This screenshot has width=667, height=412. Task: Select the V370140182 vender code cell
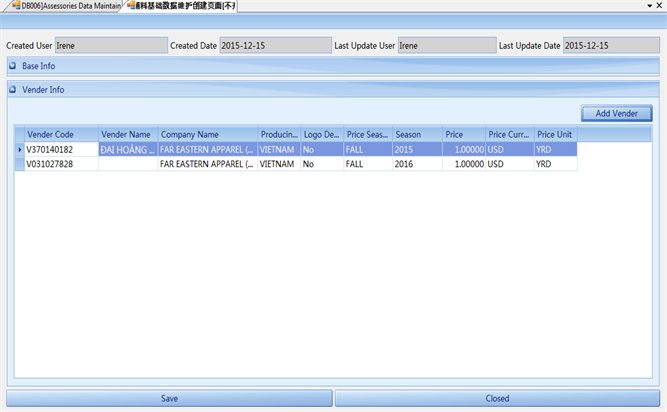click(x=60, y=149)
